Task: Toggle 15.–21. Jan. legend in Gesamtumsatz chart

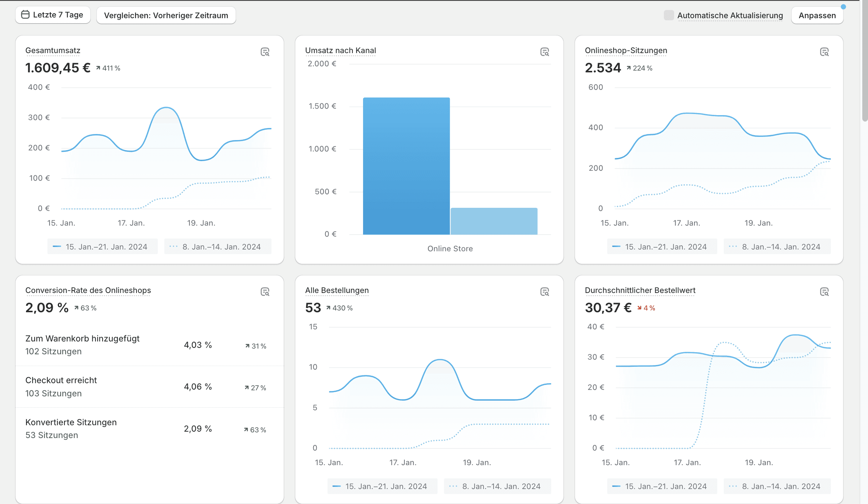Action: [102, 247]
